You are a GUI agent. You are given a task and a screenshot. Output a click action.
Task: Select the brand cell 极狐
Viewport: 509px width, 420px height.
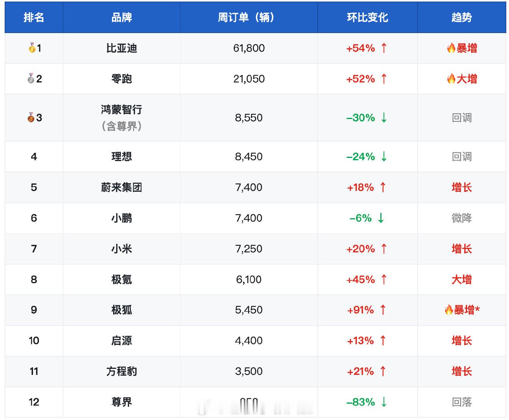point(122,310)
